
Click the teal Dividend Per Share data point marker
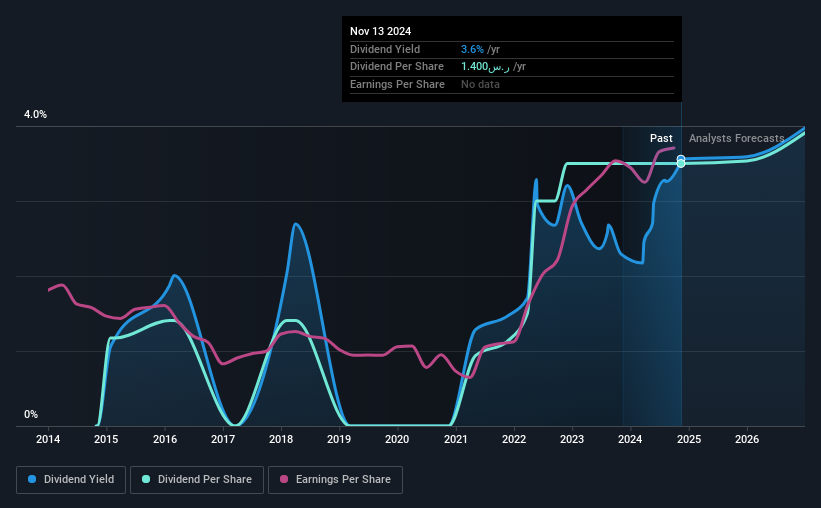[681, 164]
